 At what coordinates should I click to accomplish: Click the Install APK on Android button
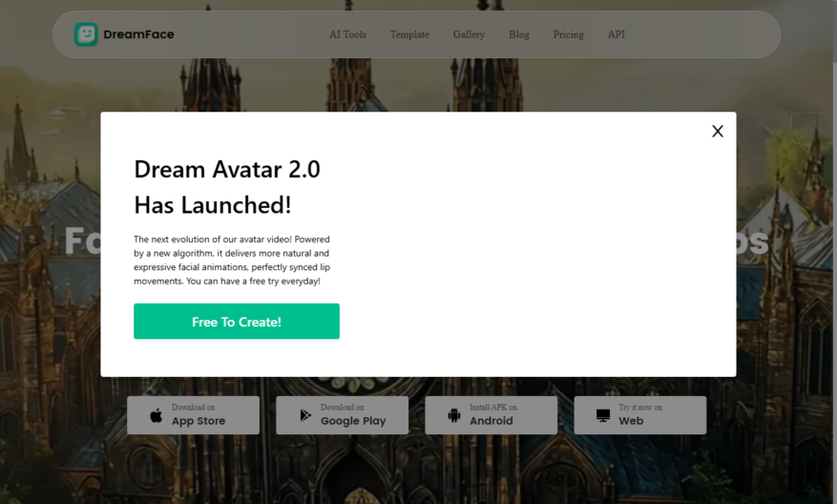click(492, 415)
